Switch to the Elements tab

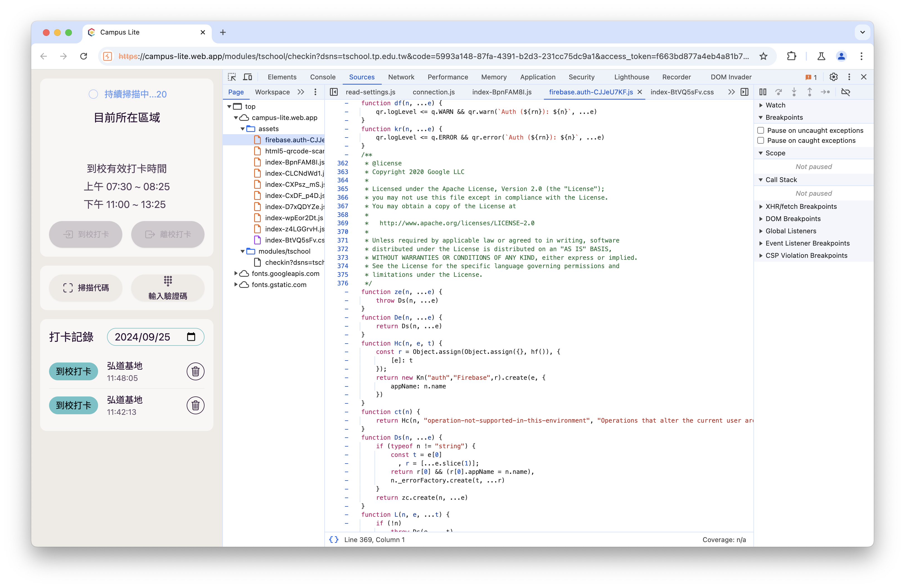pyautogui.click(x=282, y=77)
